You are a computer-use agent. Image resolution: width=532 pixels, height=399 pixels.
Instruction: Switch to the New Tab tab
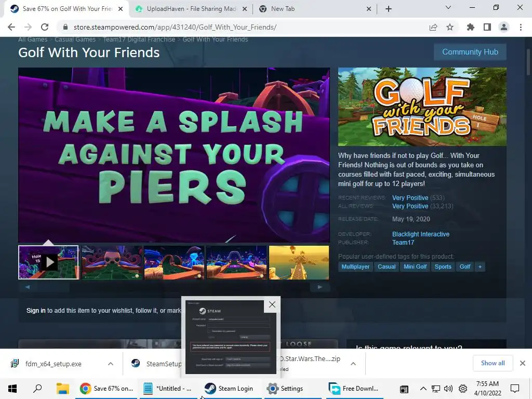point(315,9)
